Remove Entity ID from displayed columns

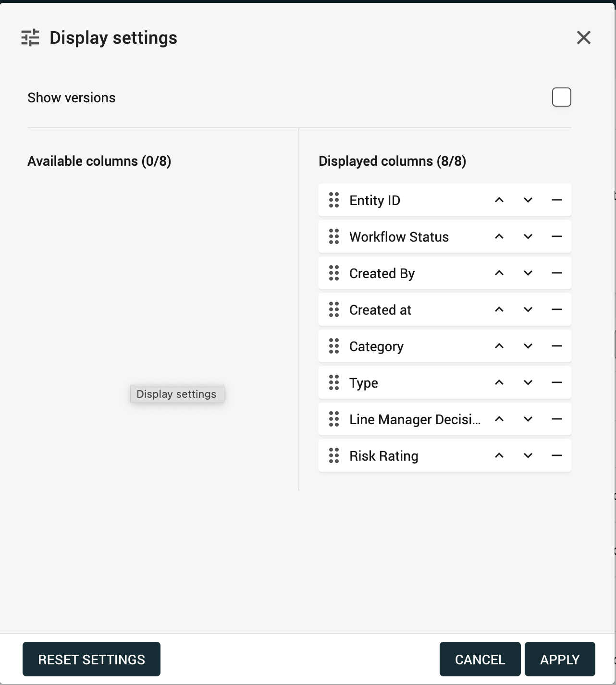pos(557,200)
